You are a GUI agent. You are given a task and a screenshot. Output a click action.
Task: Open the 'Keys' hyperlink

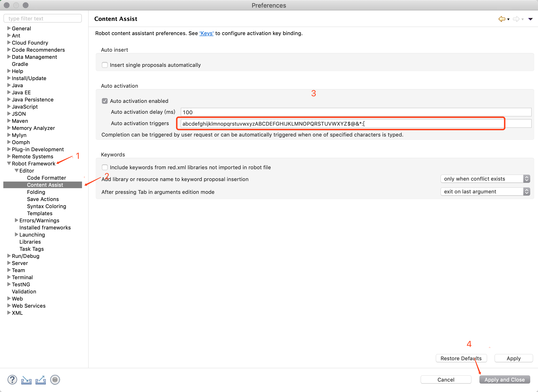click(x=206, y=33)
